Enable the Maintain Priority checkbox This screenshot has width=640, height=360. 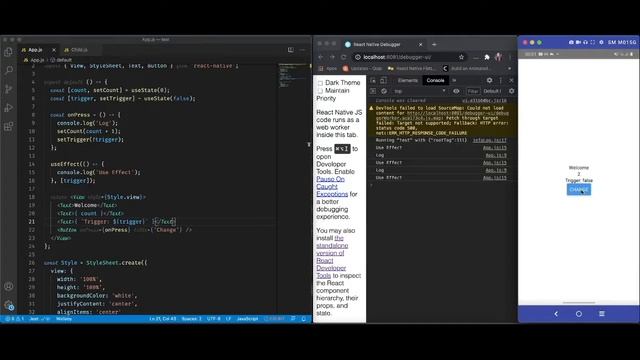pos(320,91)
